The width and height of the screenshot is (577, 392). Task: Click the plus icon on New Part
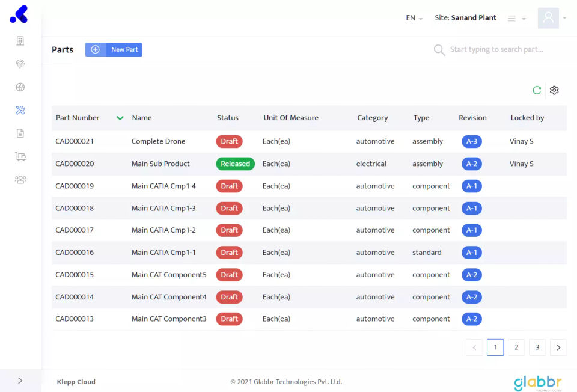click(x=96, y=50)
